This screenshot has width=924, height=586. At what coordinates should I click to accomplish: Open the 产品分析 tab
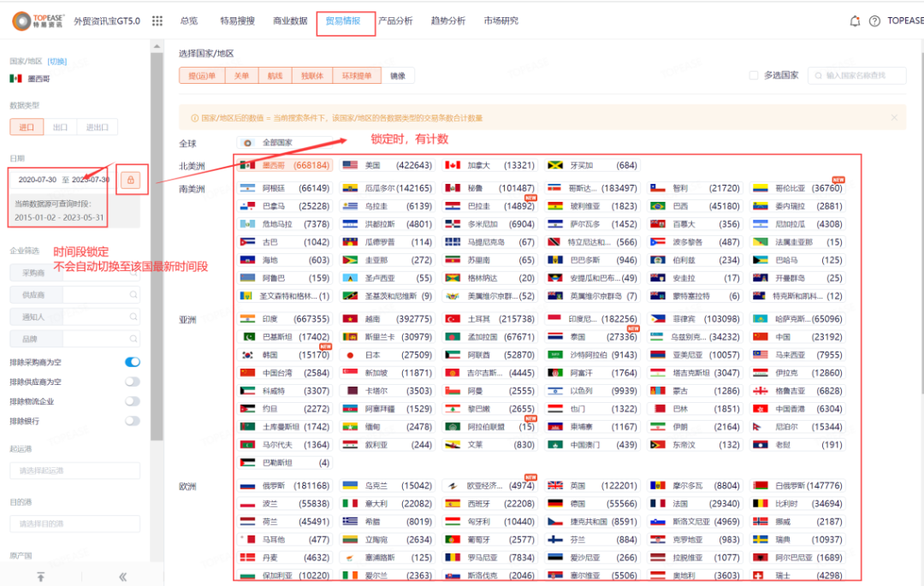pyautogui.click(x=395, y=21)
